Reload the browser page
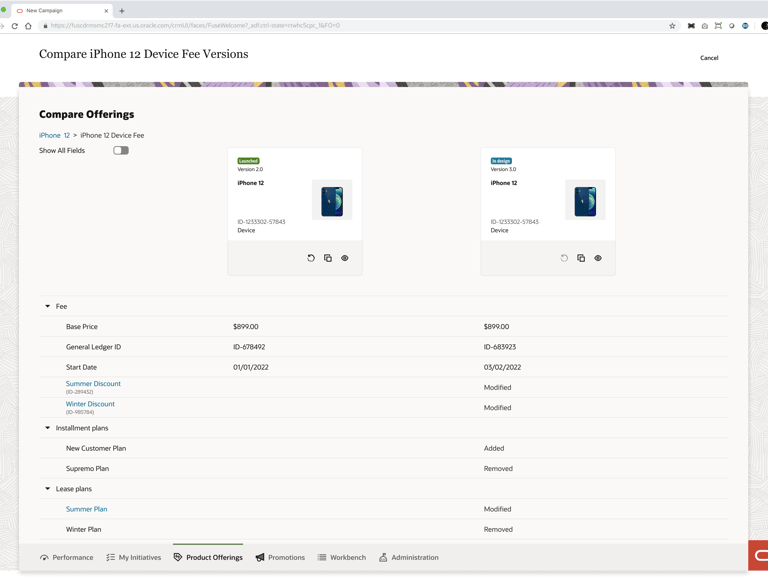The image size is (768, 578). point(15,26)
